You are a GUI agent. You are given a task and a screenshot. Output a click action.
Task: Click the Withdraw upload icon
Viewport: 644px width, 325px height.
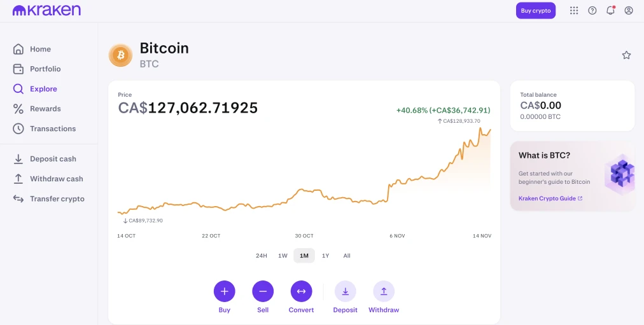click(x=384, y=291)
